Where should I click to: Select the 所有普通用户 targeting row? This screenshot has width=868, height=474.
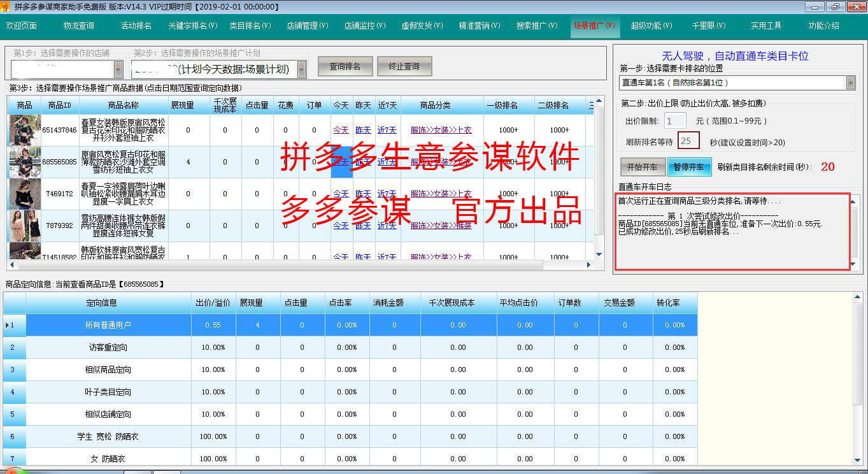pos(350,325)
